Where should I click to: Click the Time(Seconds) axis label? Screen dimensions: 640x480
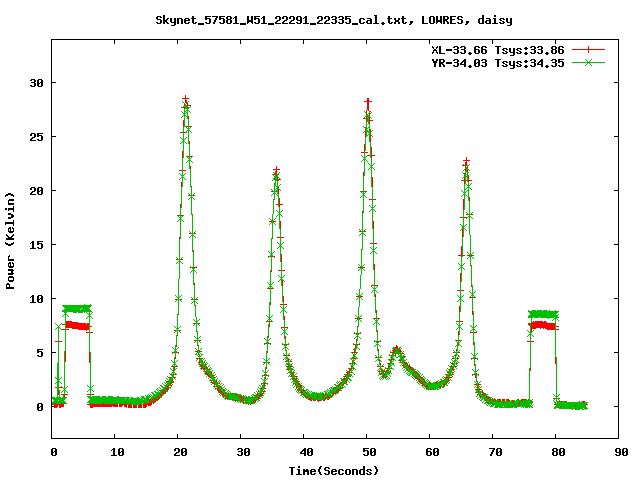coord(334,471)
